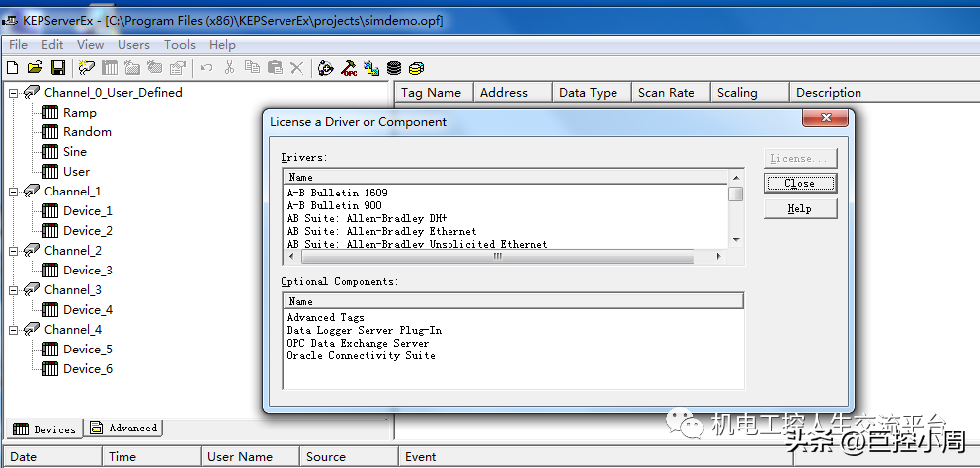This screenshot has width=980, height=468.
Task: Open the Tools menu
Action: tap(179, 44)
